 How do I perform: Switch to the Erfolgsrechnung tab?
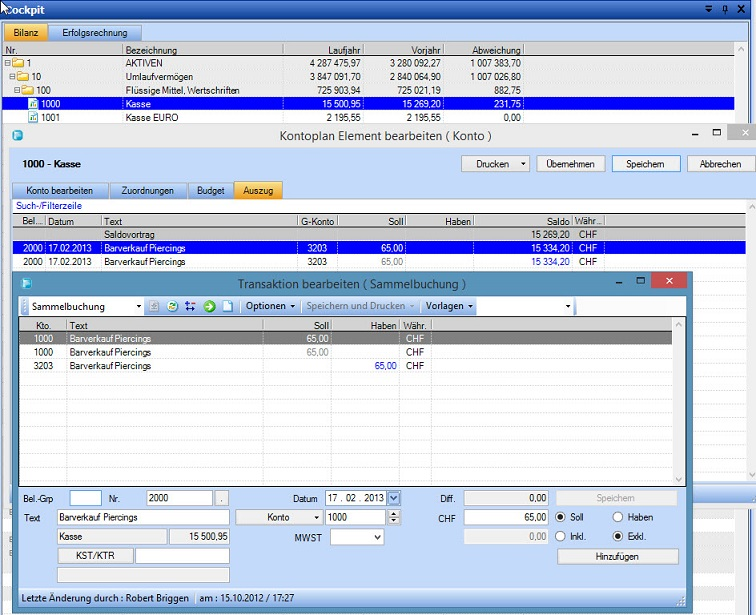tap(95, 33)
